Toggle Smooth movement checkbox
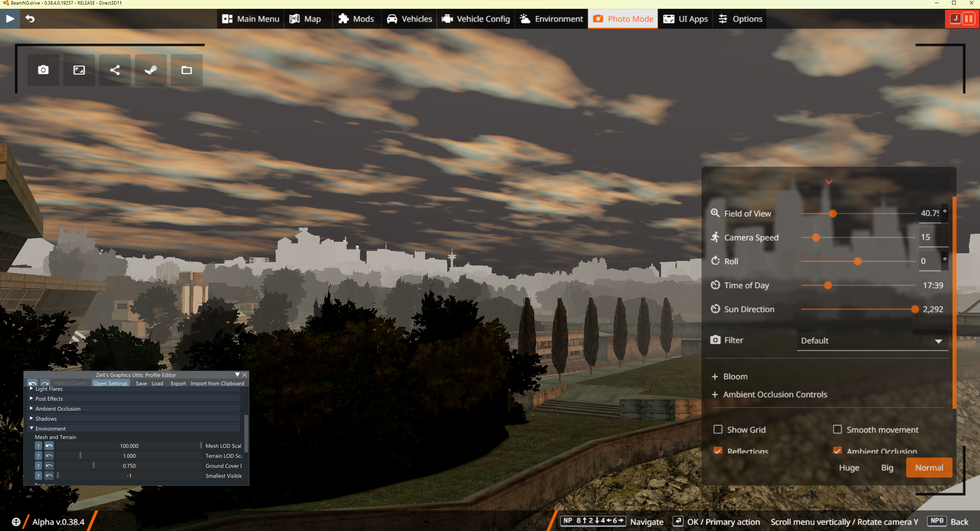This screenshot has width=980, height=531. 838,429
